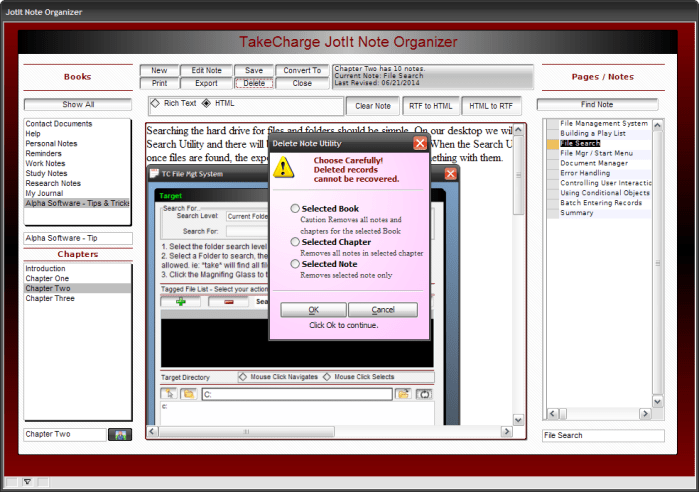Viewport: 699px width, 492px height.
Task: Switch the editor to Rich Text mode
Action: click(155, 103)
